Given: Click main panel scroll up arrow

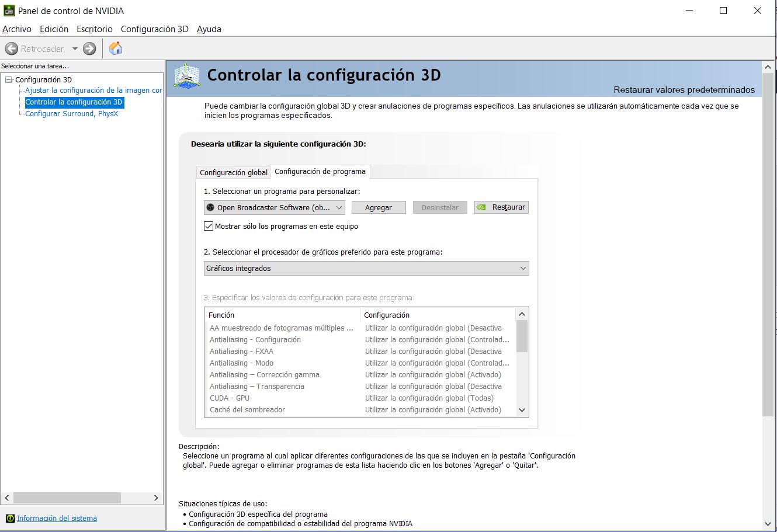Looking at the screenshot, I should coord(768,67).
